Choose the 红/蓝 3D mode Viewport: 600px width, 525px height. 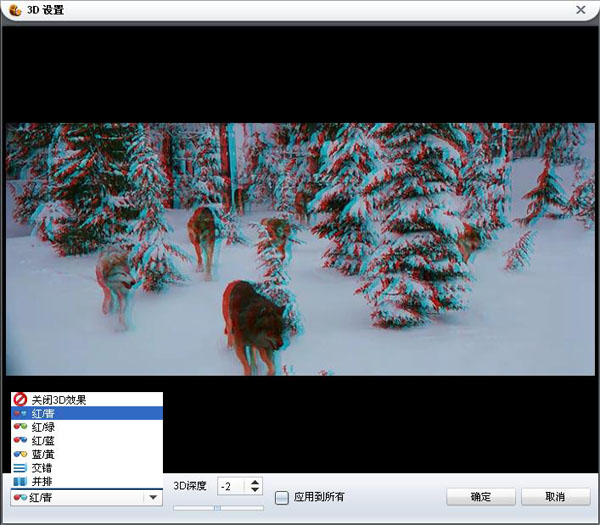[x=87, y=440]
